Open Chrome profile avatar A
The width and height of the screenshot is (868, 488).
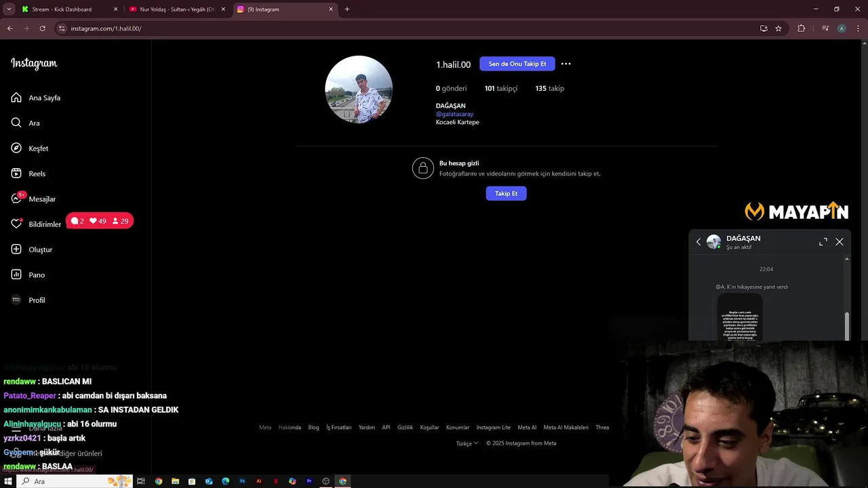point(842,28)
